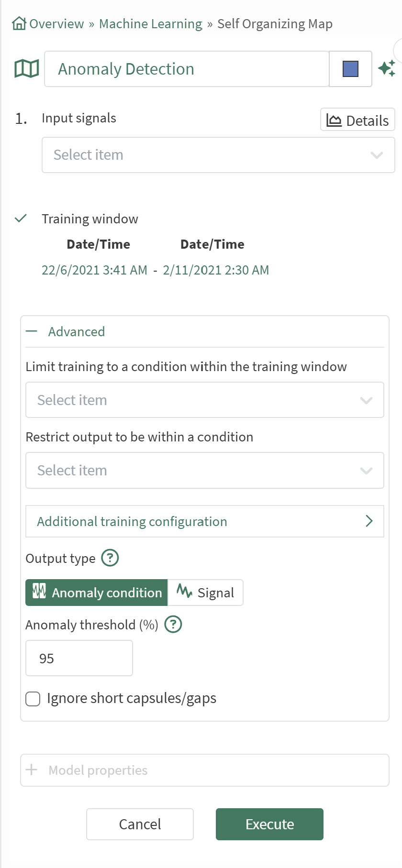Viewport: 402px width, 868px height.
Task: Click the home icon in breadcrumb
Action: [x=19, y=23]
